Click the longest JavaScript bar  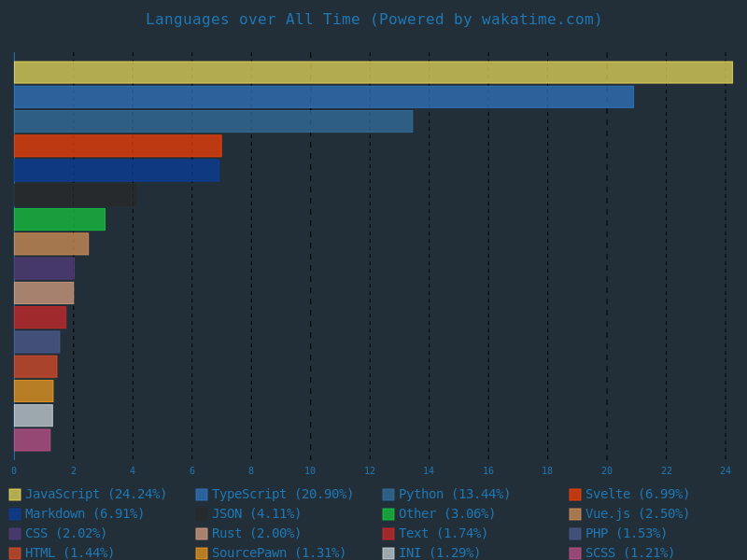[x=373, y=71]
